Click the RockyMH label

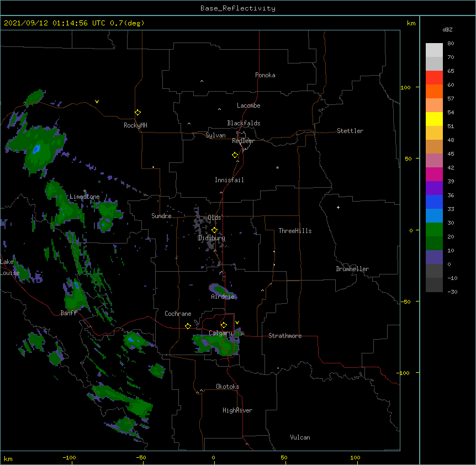pos(135,125)
